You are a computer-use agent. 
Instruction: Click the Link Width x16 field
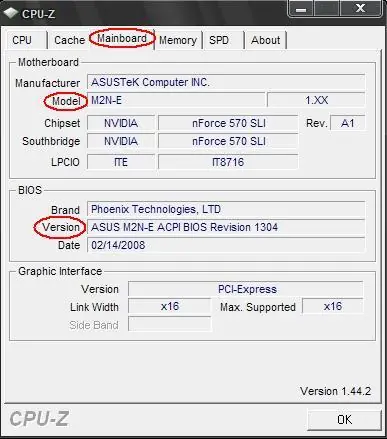[x=170, y=306]
